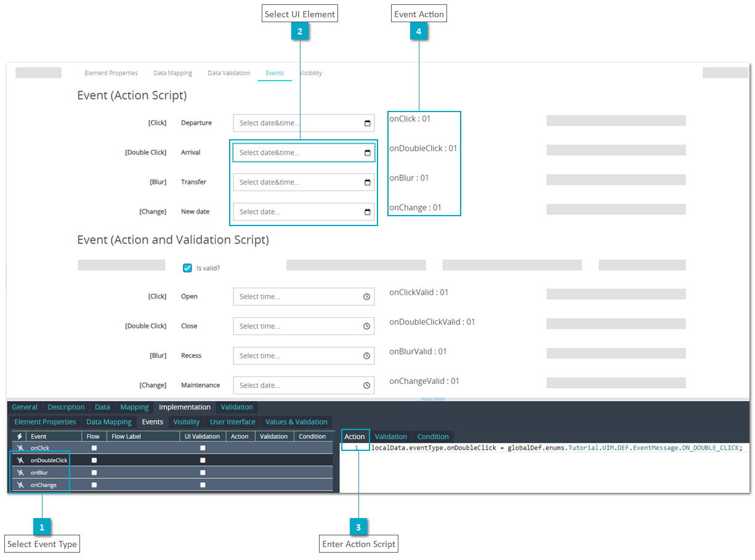
Task: Select the Action script tab
Action: click(x=355, y=437)
